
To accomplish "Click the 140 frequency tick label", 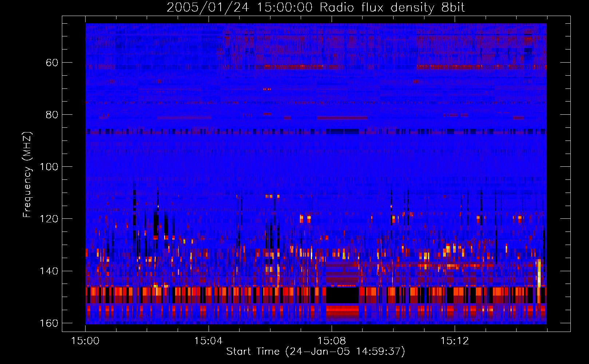I will click(49, 271).
